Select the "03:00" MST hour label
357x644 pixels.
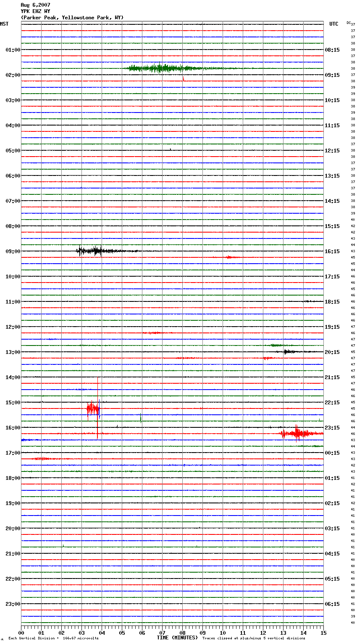13,100
